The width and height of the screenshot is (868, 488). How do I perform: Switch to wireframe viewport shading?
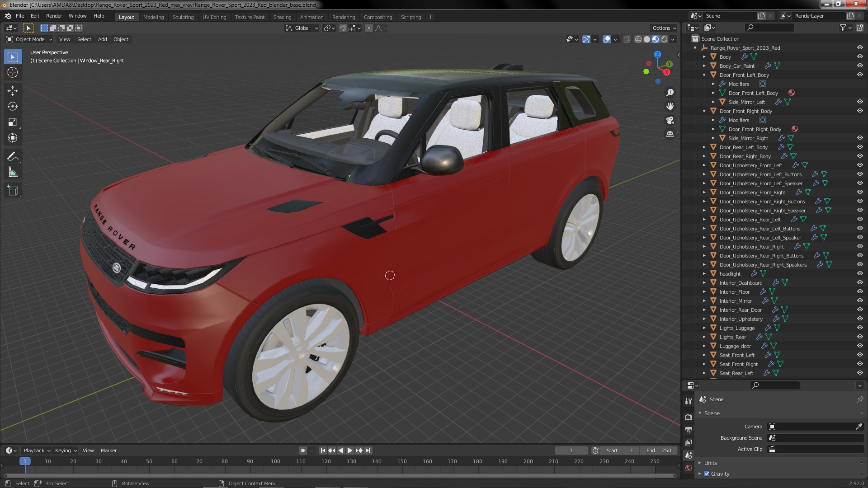[638, 39]
